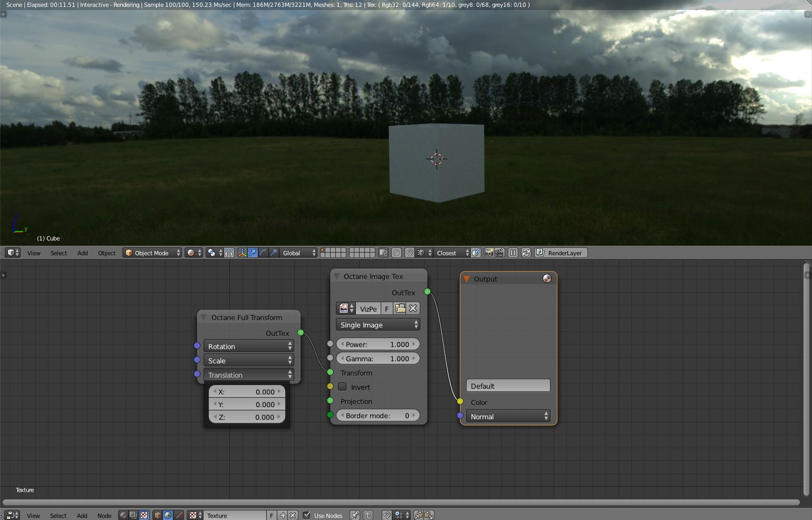812x520 pixels.
Task: Click the pause render icon
Action: [513, 253]
